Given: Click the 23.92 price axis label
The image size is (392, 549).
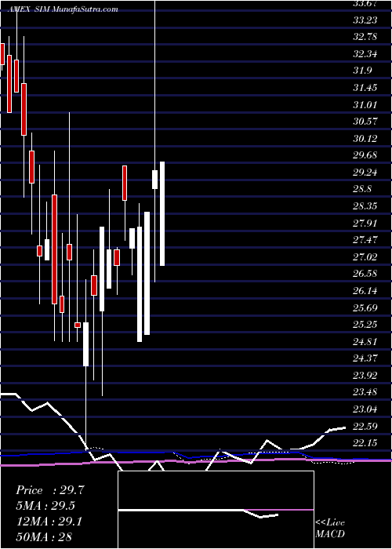Looking at the screenshot, I should pos(365,376).
